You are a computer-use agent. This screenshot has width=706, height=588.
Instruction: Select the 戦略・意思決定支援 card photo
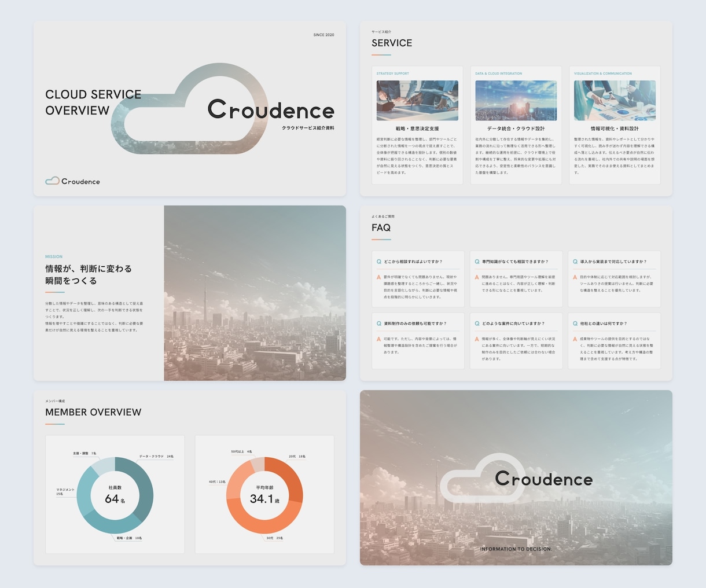[417, 101]
